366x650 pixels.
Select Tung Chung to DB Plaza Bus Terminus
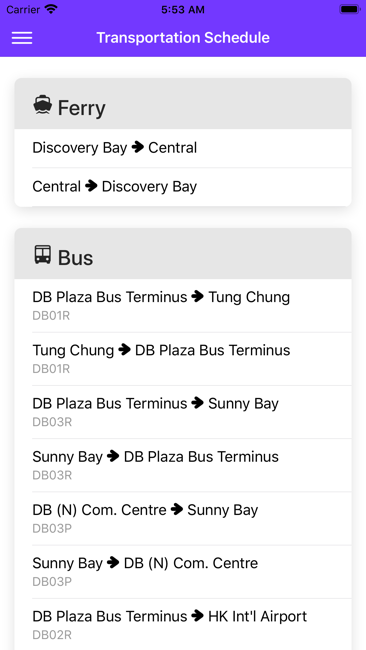pos(183,359)
